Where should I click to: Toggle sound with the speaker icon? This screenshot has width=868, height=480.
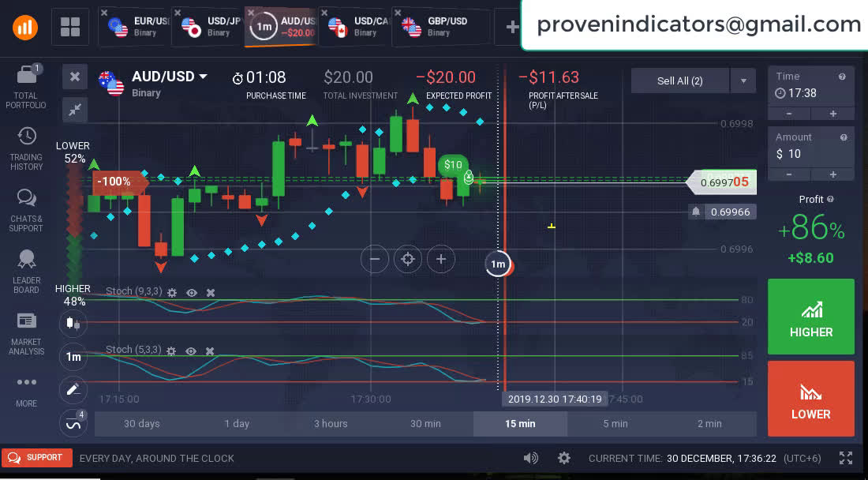[x=531, y=458]
